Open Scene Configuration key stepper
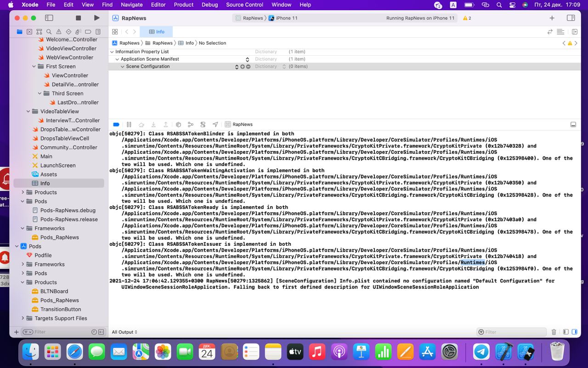 pyautogui.click(x=237, y=67)
